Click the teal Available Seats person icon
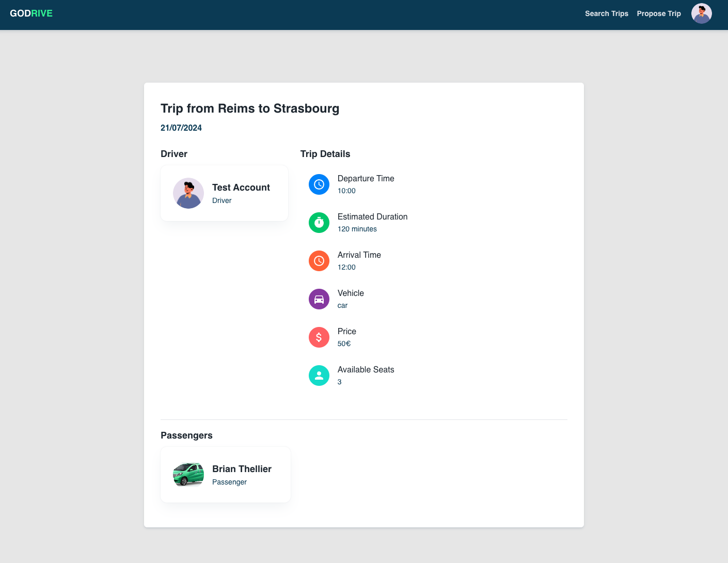Viewport: 728px width, 563px height. click(319, 376)
